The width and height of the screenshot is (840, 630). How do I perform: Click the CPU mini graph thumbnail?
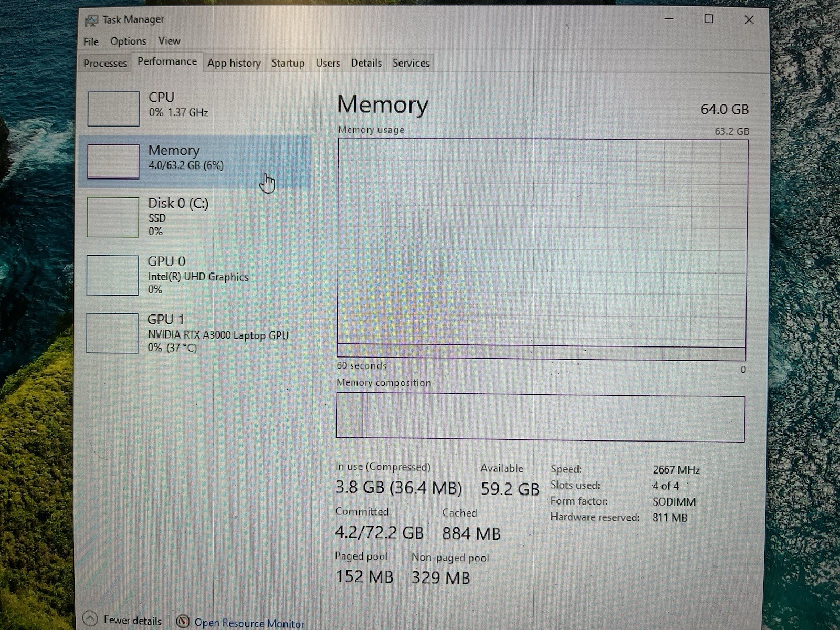point(113,109)
